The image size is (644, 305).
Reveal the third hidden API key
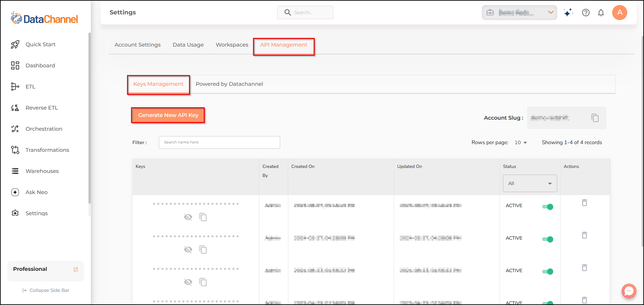click(x=188, y=282)
